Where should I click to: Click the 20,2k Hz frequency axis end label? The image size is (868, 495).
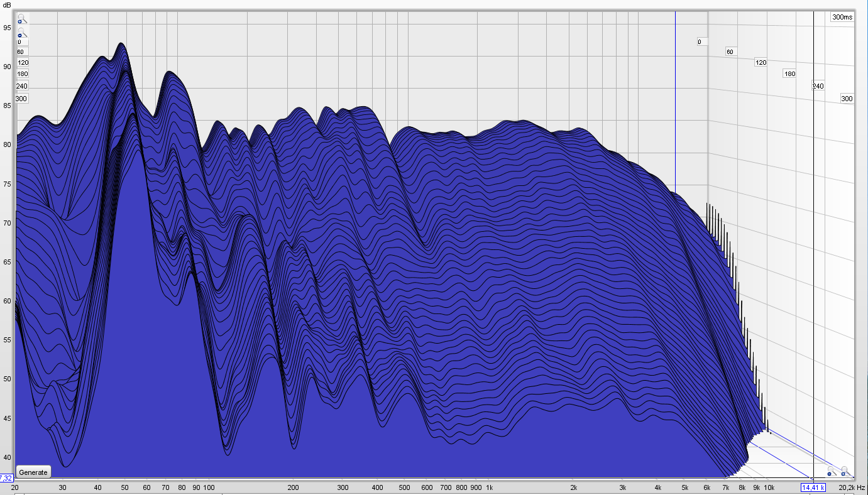(x=852, y=487)
